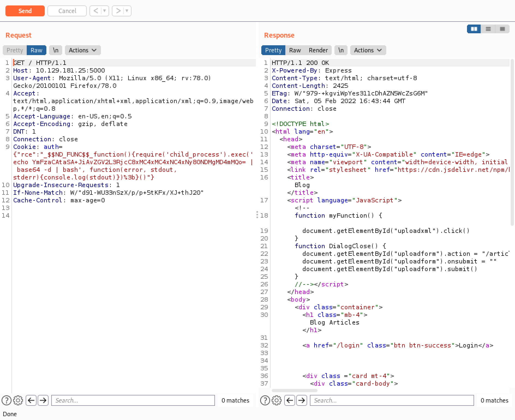Click the Response vertical scrollbar

coord(512,142)
